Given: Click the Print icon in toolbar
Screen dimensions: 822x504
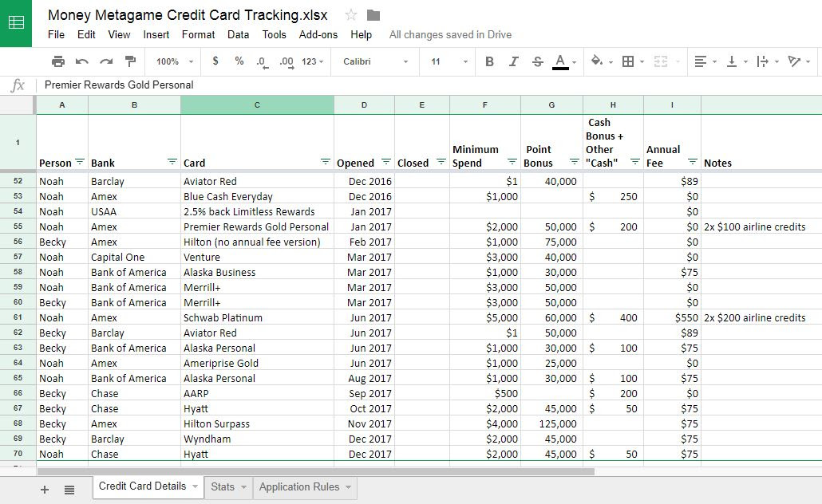Looking at the screenshot, I should (58, 61).
